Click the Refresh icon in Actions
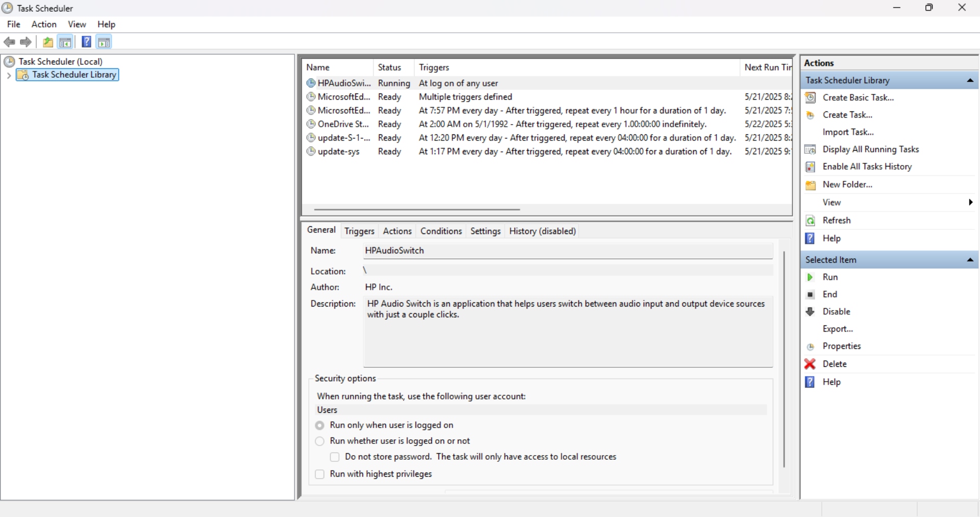Image resolution: width=980 pixels, height=517 pixels. click(810, 221)
